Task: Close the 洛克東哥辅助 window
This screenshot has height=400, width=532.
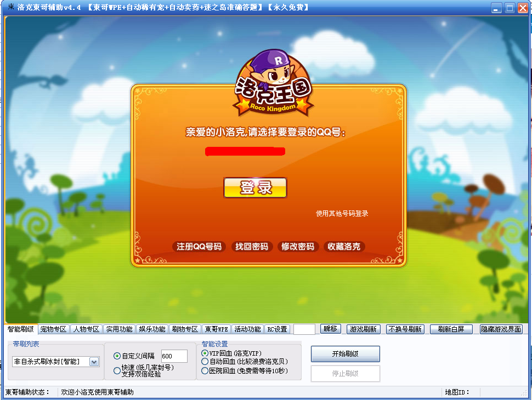Action: point(523,8)
